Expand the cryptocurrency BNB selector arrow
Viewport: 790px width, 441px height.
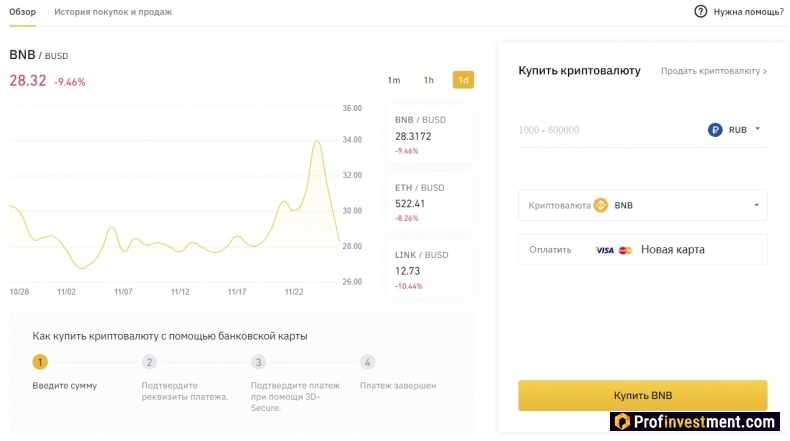point(756,205)
